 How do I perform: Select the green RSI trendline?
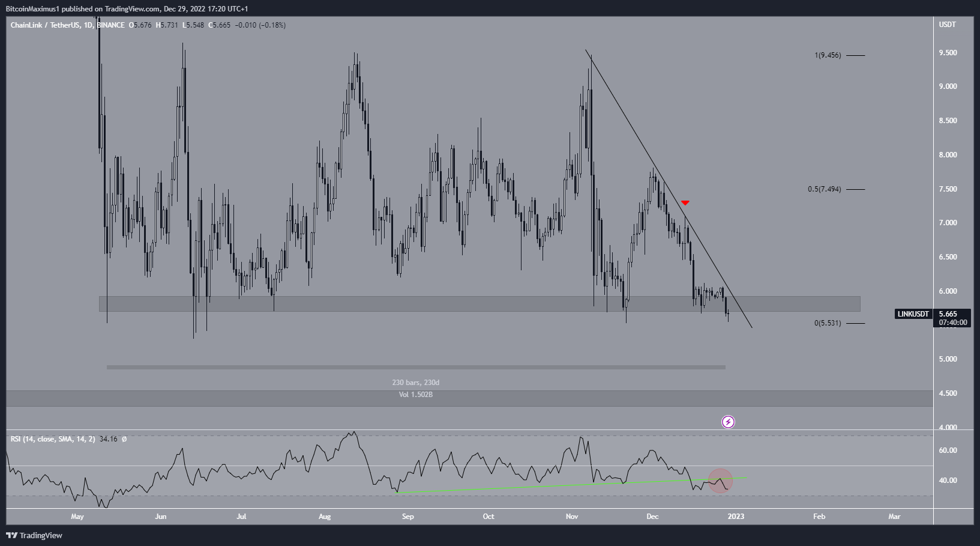pos(570,484)
